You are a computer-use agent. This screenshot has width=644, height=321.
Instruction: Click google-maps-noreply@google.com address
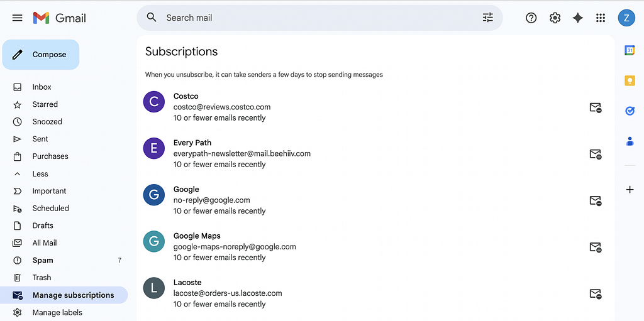click(x=235, y=247)
